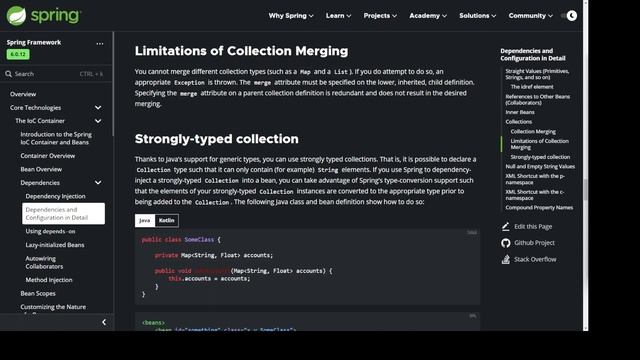Open the Stack Overflow link
The height and width of the screenshot is (360, 640).
tap(535, 259)
